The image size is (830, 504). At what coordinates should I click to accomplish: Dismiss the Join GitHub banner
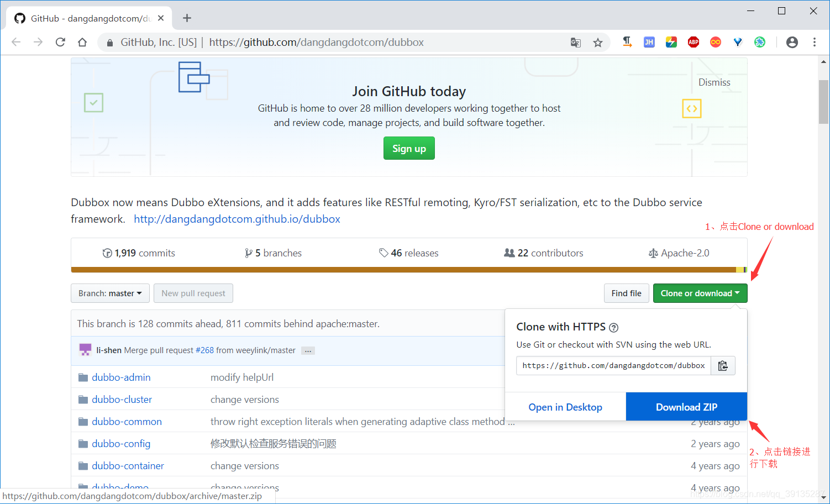click(714, 82)
